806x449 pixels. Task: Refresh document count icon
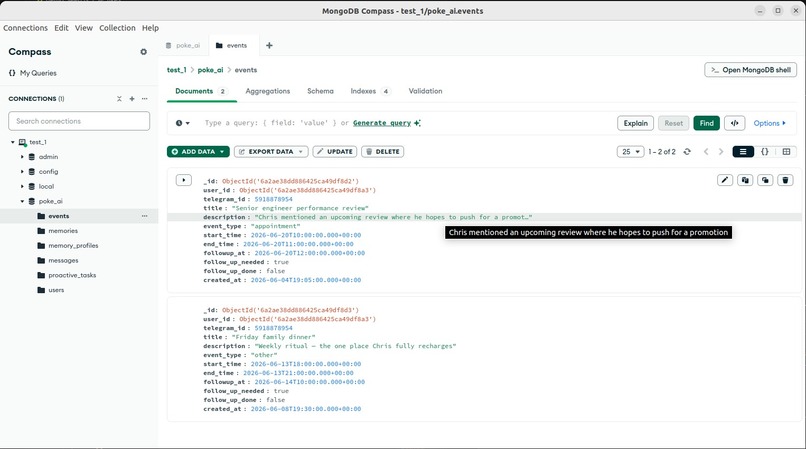point(687,152)
